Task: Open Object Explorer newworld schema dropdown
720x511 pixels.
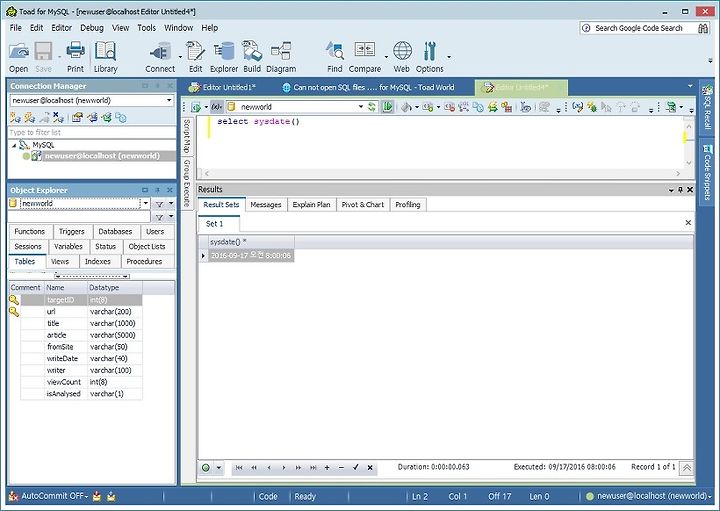Action: click(146, 203)
